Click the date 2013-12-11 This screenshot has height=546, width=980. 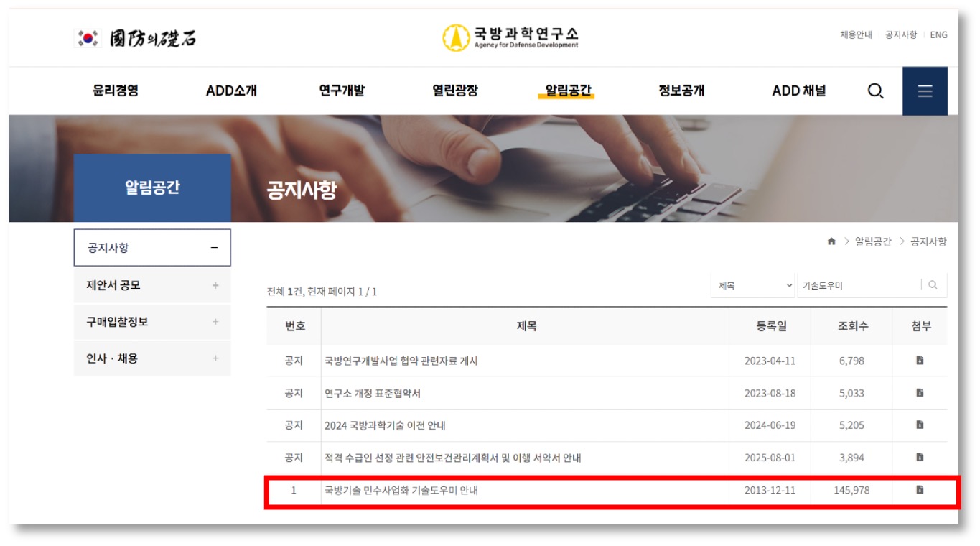(x=770, y=490)
